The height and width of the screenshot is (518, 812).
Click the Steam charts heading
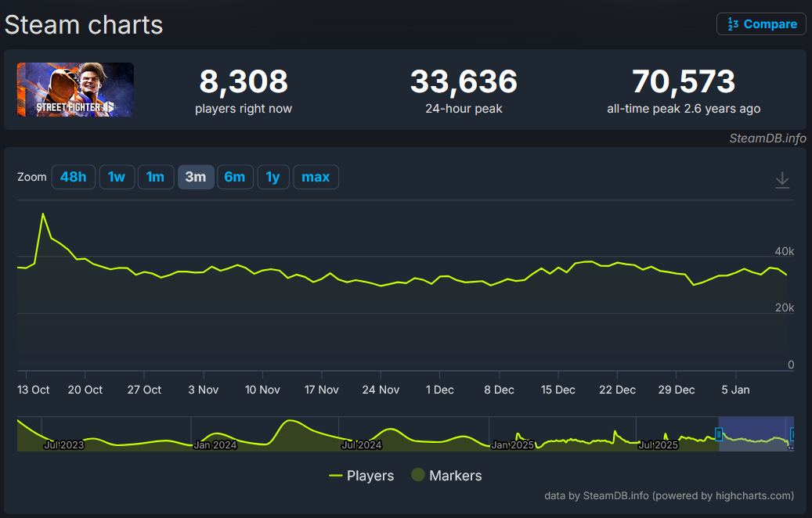pyautogui.click(x=84, y=25)
